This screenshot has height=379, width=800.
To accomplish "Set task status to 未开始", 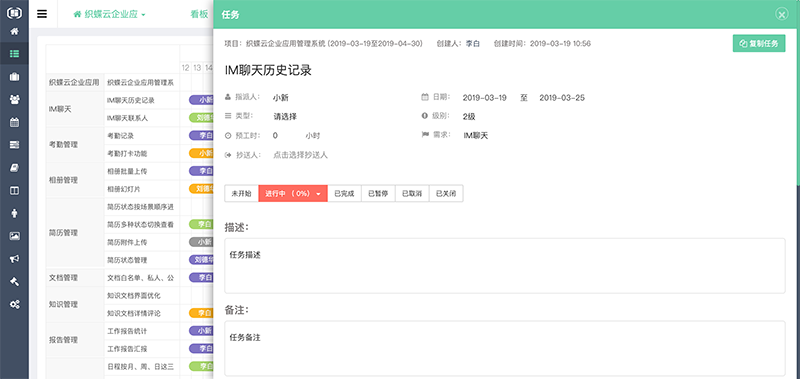I will click(x=242, y=194).
